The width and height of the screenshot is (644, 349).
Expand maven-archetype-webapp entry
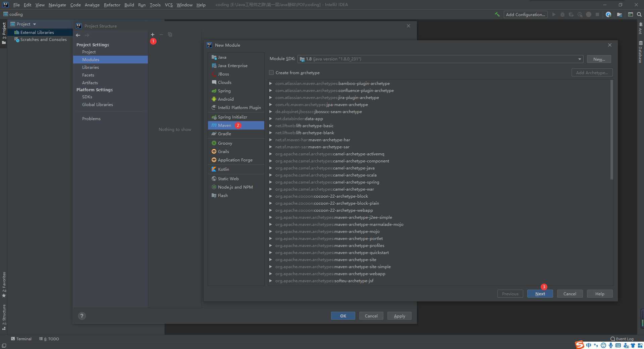pos(271,274)
